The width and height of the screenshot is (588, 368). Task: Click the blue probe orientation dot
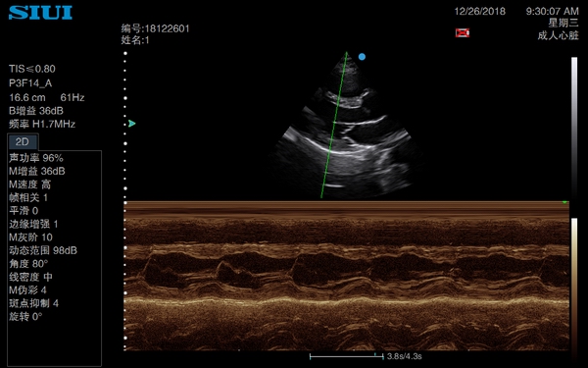click(x=362, y=57)
